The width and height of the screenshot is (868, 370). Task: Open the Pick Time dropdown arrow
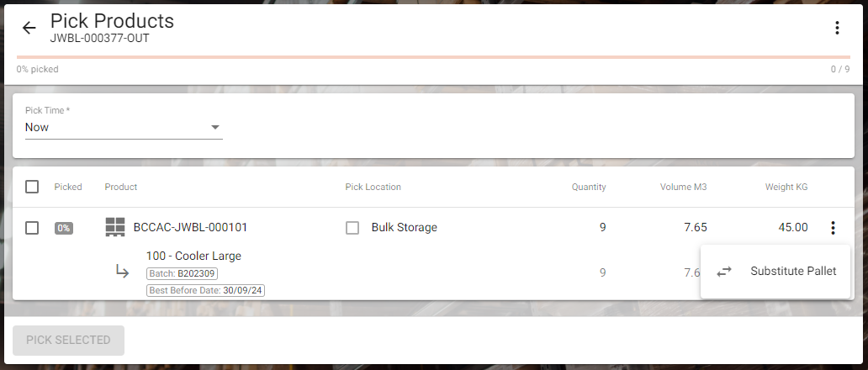click(215, 128)
